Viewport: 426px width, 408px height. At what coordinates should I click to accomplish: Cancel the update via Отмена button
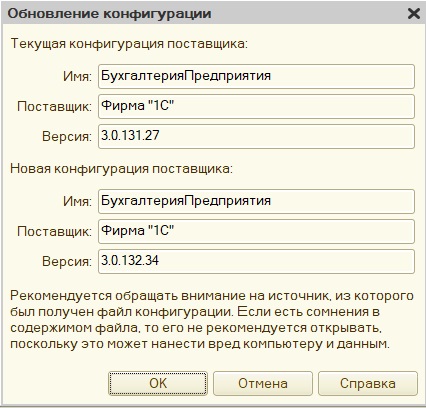pos(263,383)
